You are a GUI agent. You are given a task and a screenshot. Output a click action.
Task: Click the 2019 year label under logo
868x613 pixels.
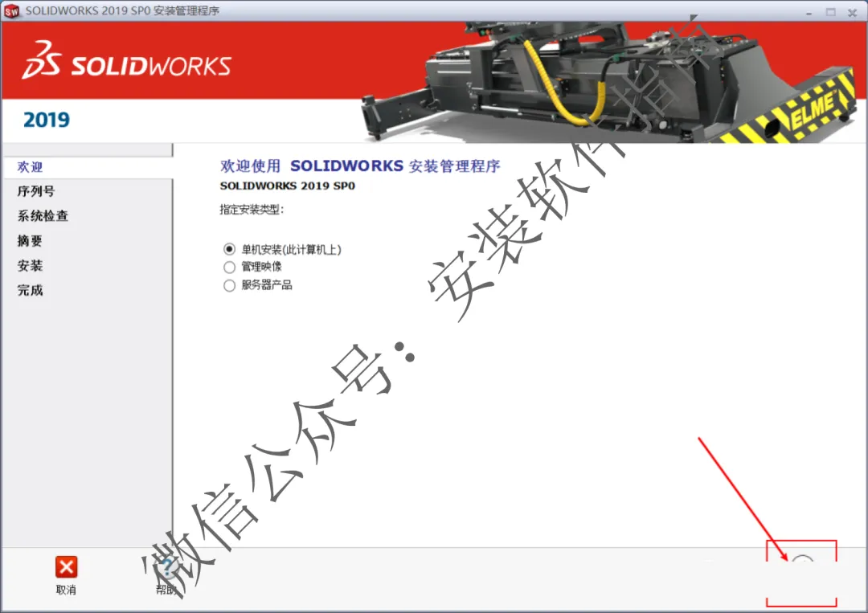coord(47,120)
